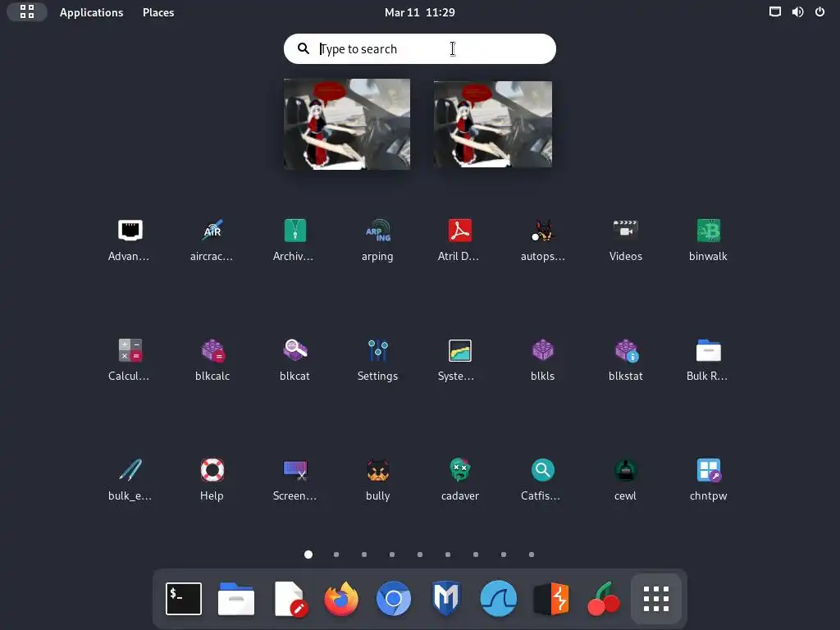
Task: Open the Files manager in dock
Action: (x=236, y=598)
